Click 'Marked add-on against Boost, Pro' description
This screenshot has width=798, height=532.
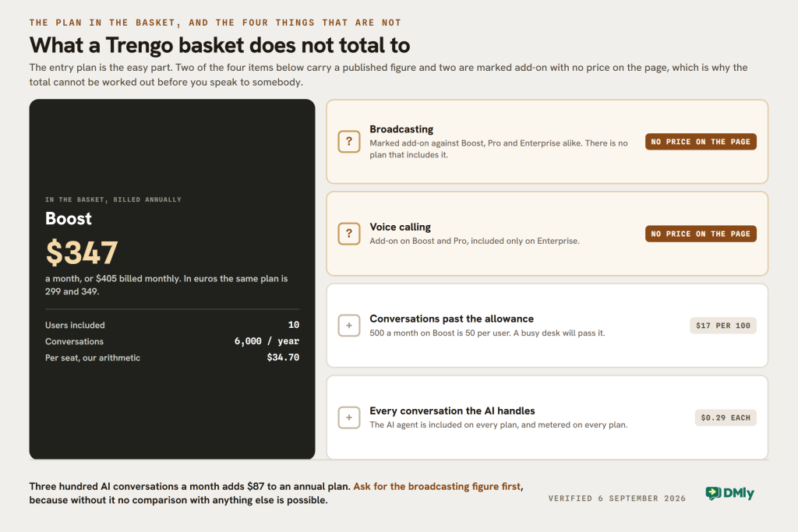pos(499,149)
